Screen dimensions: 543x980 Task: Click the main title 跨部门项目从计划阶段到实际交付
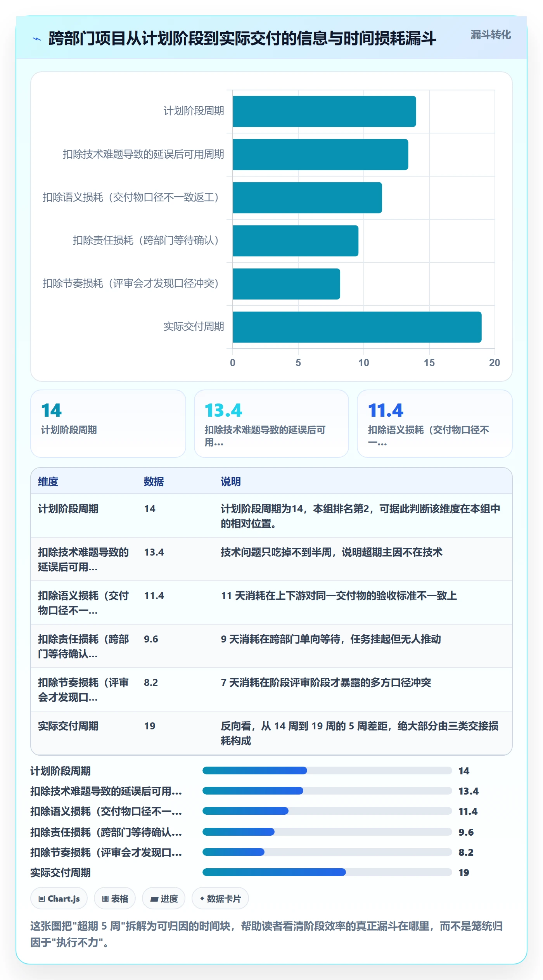[x=242, y=38]
